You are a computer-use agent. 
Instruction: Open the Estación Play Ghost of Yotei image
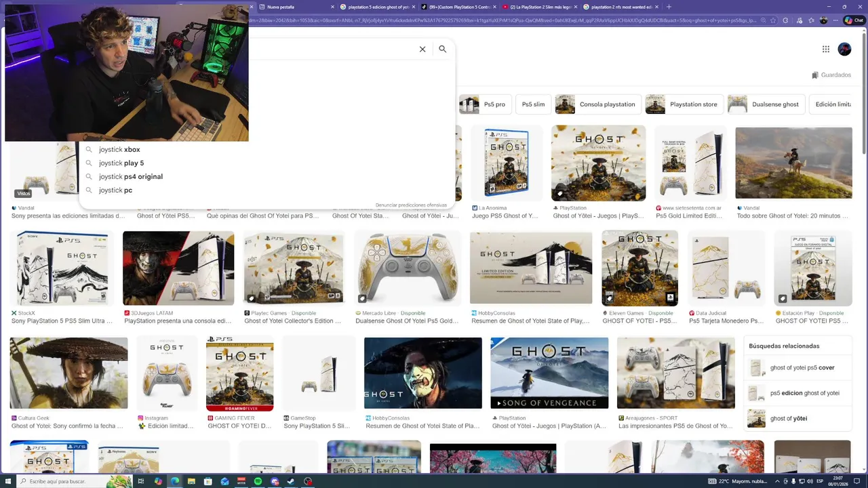tap(812, 268)
